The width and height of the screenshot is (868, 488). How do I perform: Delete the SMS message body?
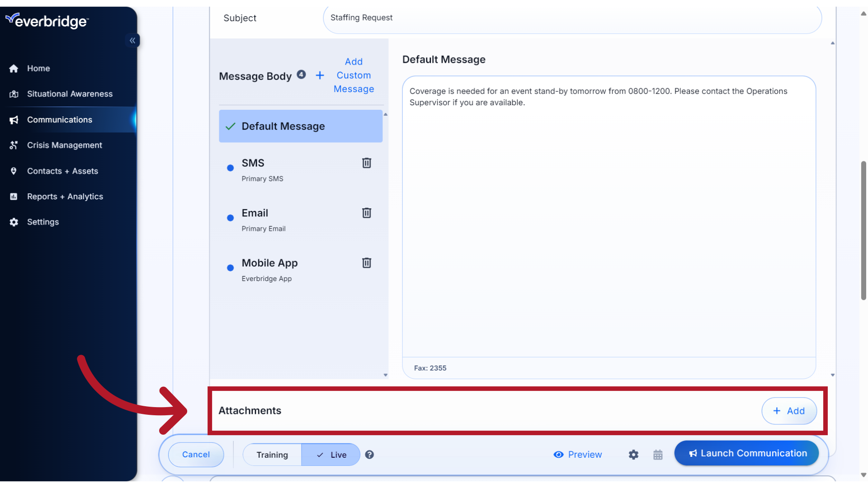click(x=366, y=163)
